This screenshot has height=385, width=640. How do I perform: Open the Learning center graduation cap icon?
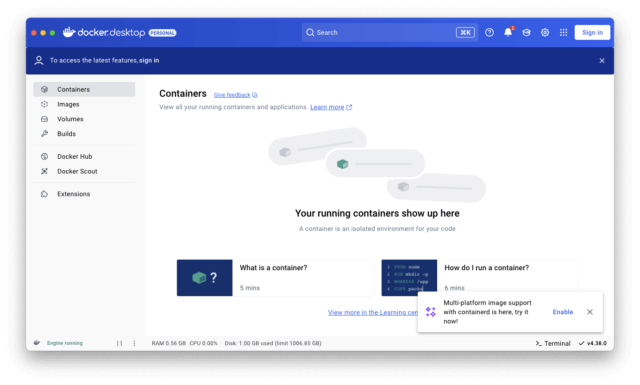[x=527, y=33]
